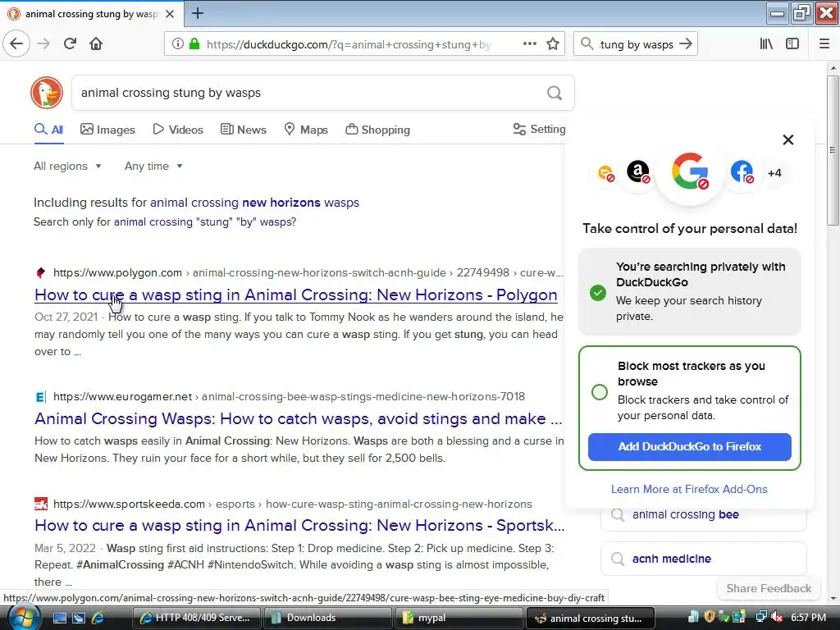This screenshot has height=630, width=840.
Task: Click the DuckDuckGo search query field
Action: (308, 93)
